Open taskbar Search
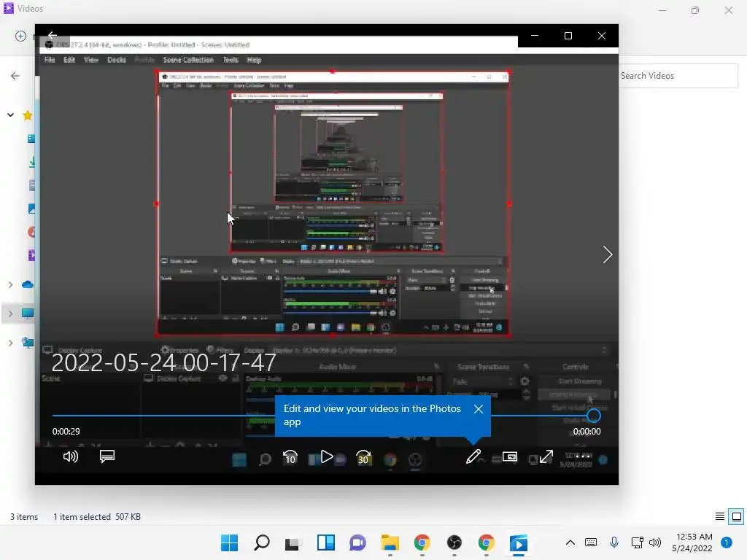 [262, 542]
